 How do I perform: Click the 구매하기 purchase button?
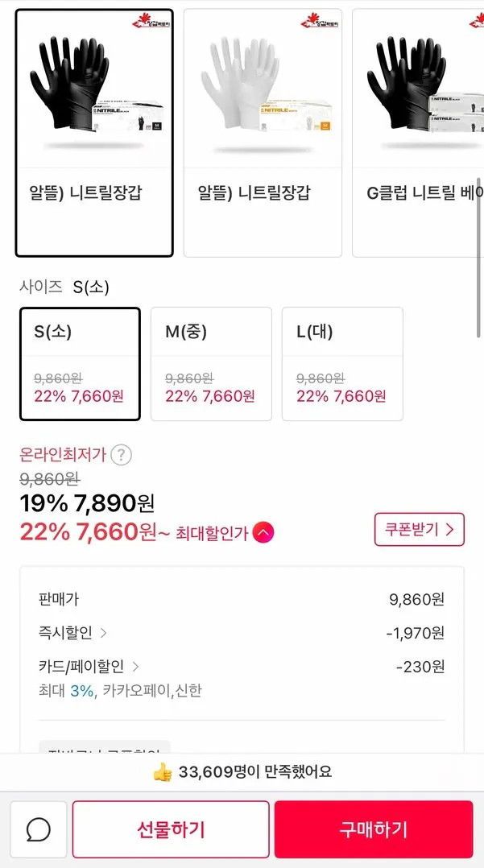point(374,829)
